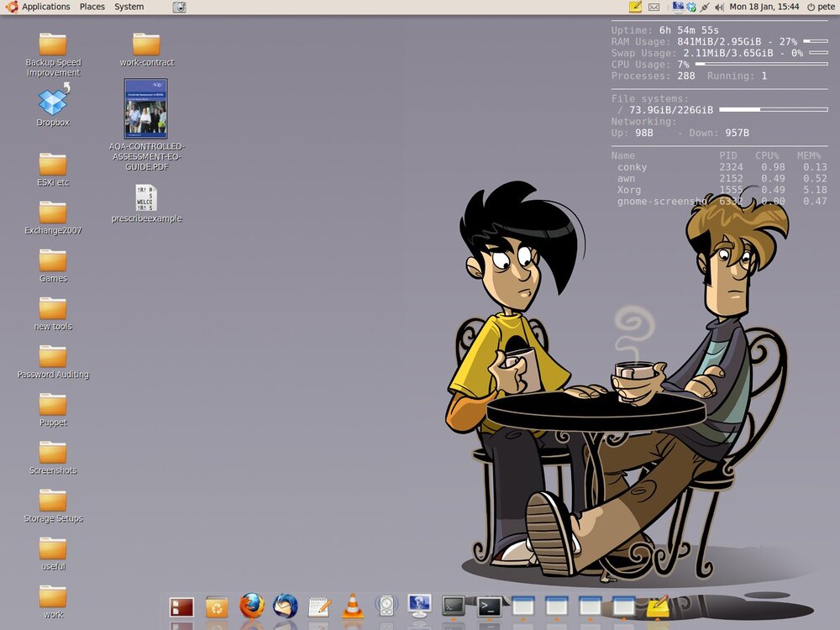
Task: Click the Uptime value 6h 54m 55s
Action: tap(689, 30)
